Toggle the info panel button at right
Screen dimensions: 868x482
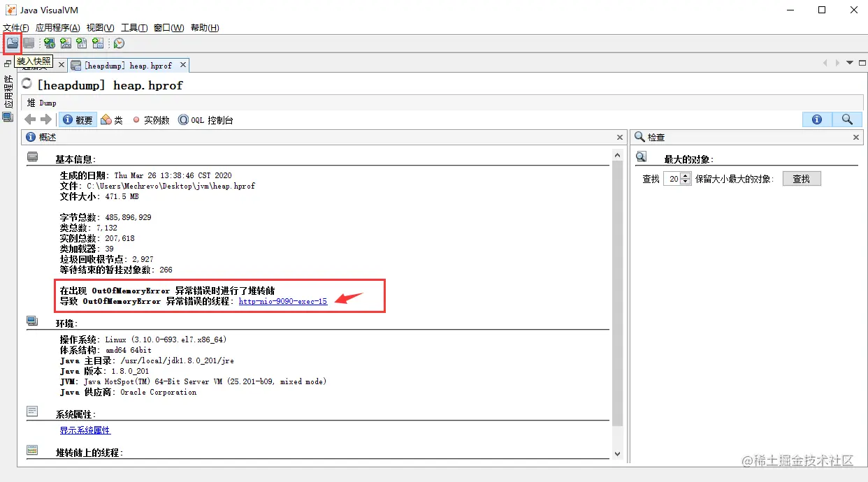point(817,120)
